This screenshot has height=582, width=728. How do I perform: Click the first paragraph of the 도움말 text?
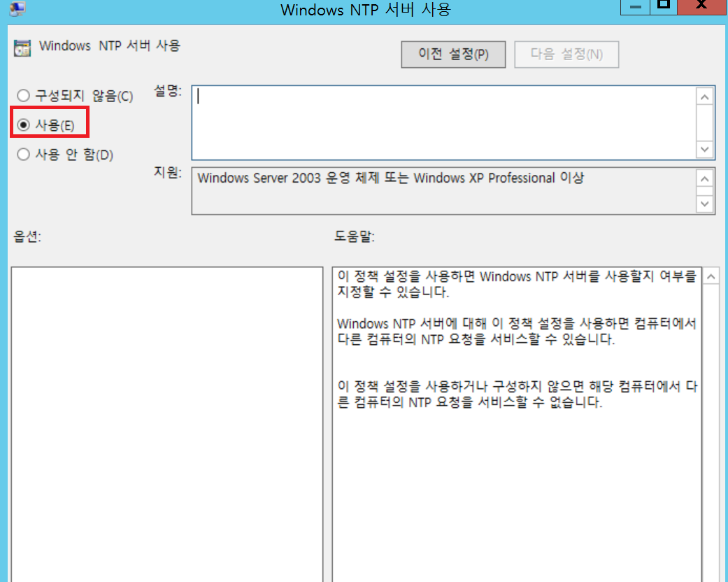point(517,284)
